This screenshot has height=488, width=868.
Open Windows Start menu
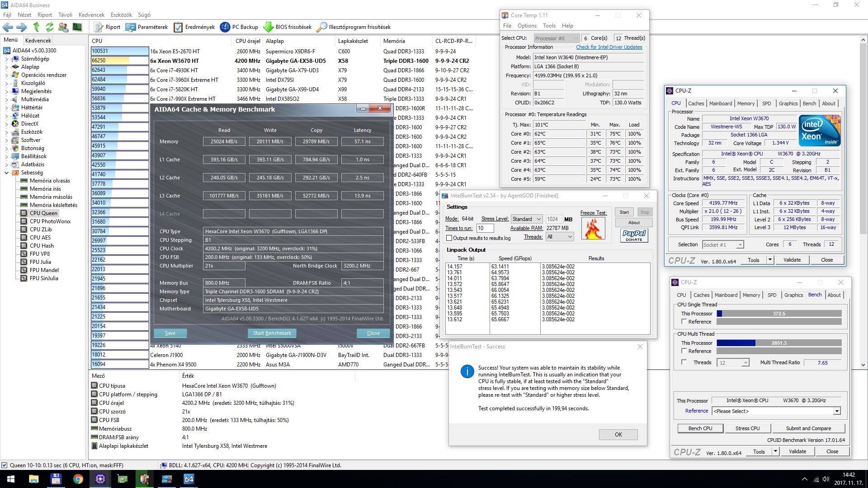coord(11,479)
